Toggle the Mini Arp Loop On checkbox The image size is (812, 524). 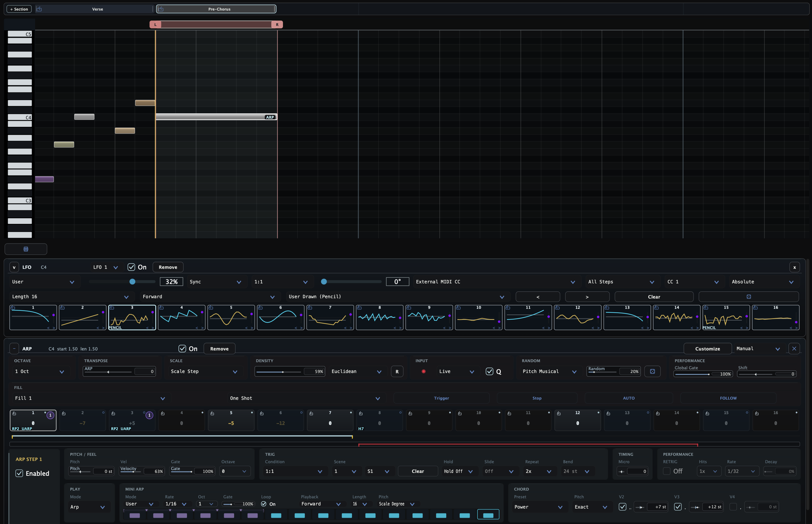264,504
